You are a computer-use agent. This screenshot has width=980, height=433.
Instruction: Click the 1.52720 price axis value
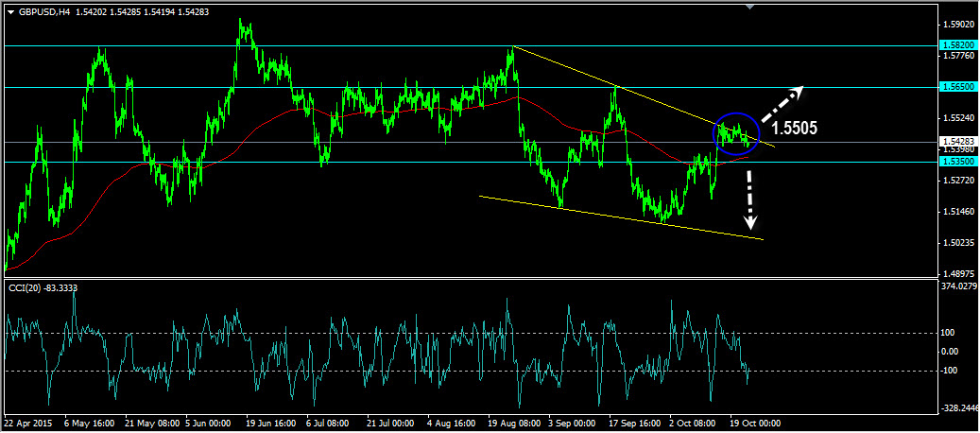click(x=959, y=181)
